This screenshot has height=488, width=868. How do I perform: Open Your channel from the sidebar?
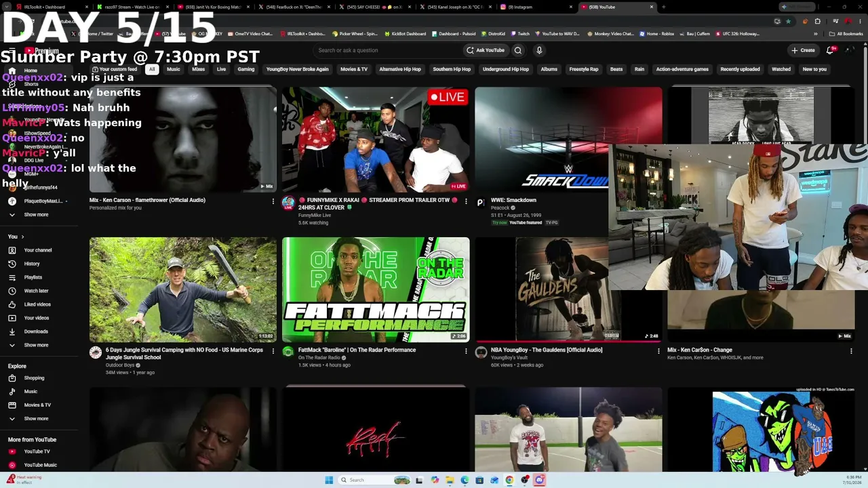(x=38, y=250)
